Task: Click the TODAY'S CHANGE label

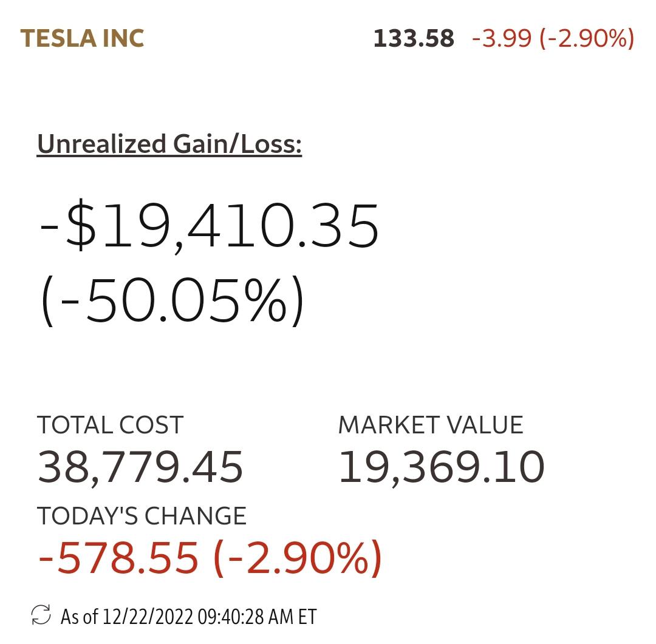Action: coord(142,516)
